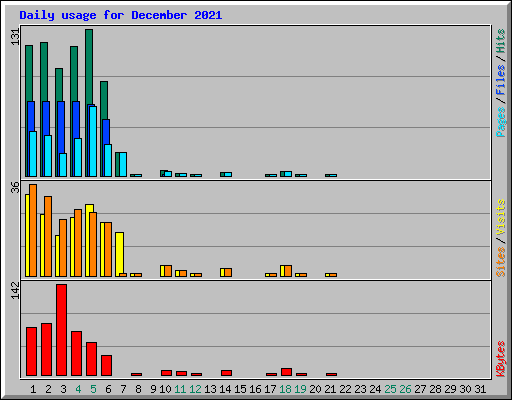512x400 pixels.
Task: Click day 21 label on the x-axis
Action: click(x=330, y=389)
